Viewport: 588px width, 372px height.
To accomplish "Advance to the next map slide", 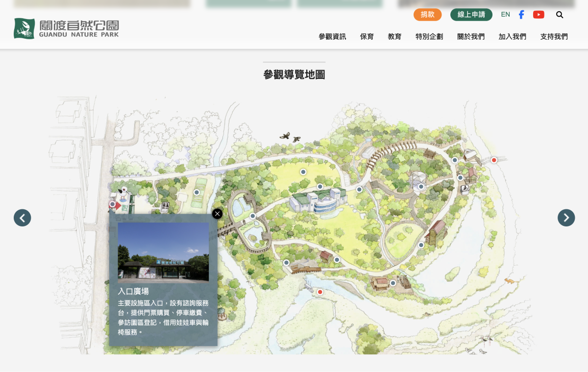I will 566,218.
